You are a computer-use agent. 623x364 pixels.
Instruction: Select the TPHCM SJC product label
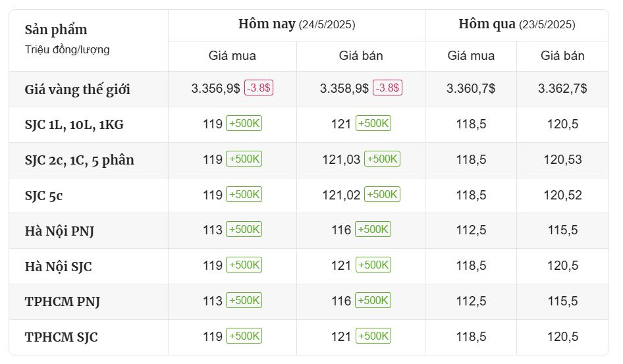point(61,337)
